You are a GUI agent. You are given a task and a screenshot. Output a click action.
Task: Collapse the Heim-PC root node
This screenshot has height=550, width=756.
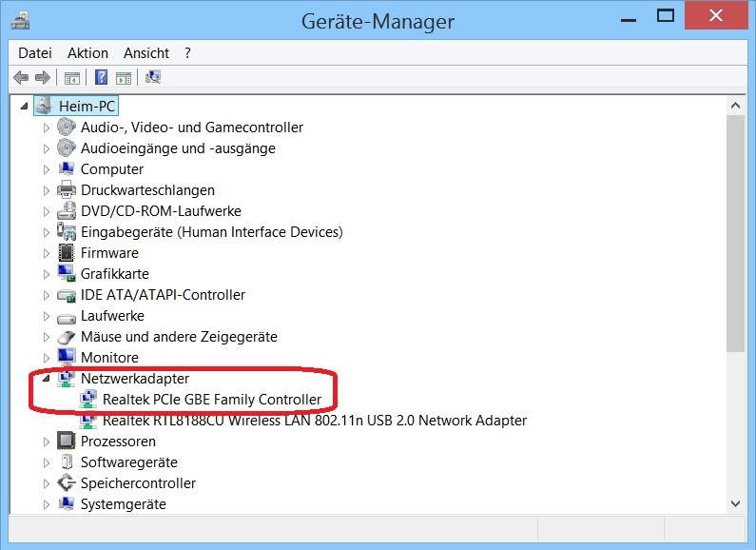point(24,107)
